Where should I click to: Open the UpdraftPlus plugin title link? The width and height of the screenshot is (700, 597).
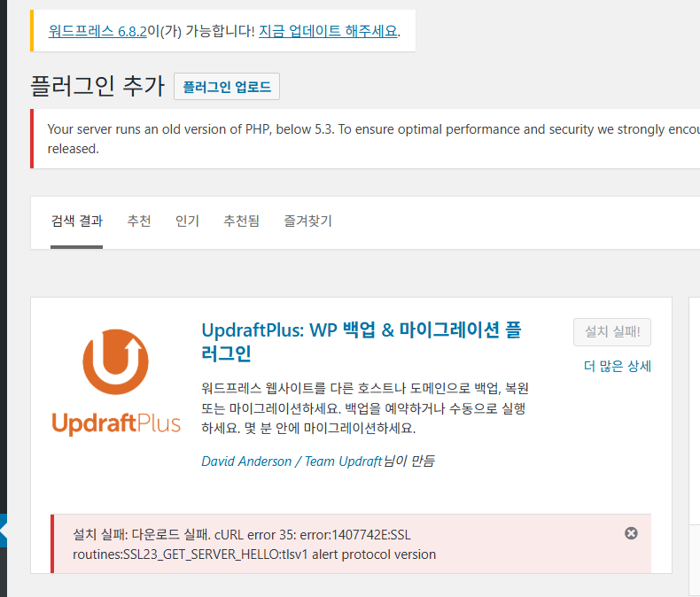(362, 341)
